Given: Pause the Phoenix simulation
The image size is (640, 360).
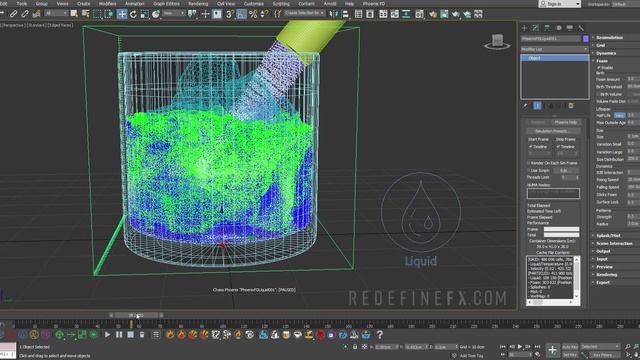Looking at the screenshot, I should point(119,335).
